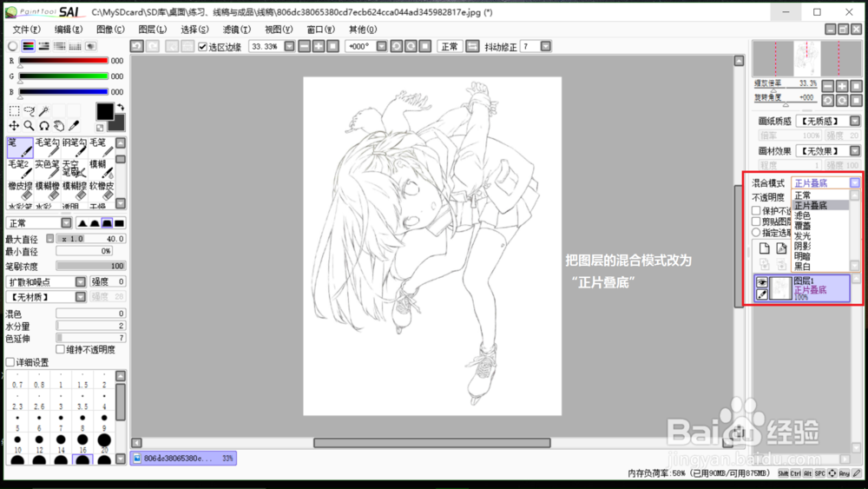Select 覆盖 in blend mode list
Image resolution: width=868 pixels, height=489 pixels.
[820, 226]
